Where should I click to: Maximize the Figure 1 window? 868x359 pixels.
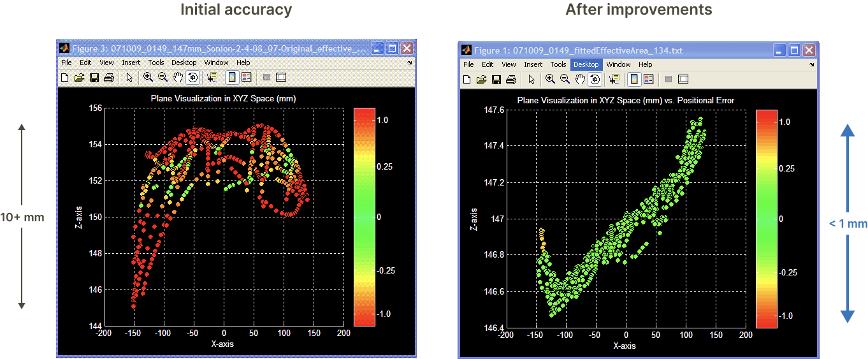(795, 50)
